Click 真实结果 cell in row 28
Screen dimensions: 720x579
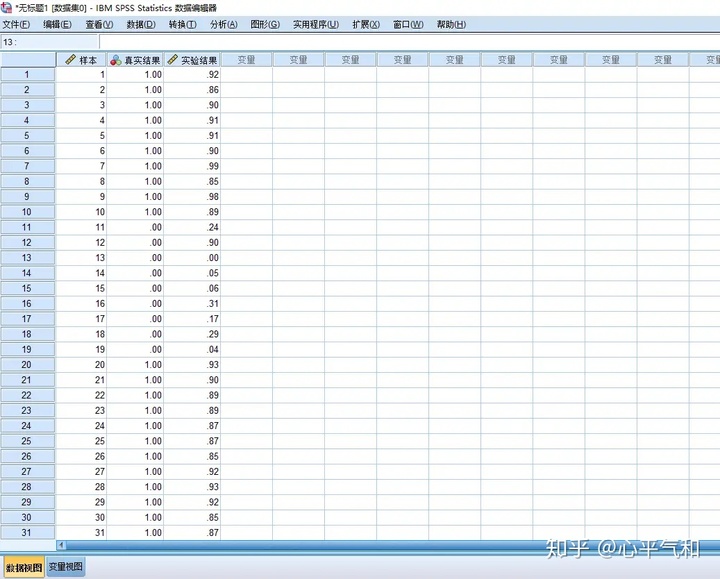tap(135, 487)
